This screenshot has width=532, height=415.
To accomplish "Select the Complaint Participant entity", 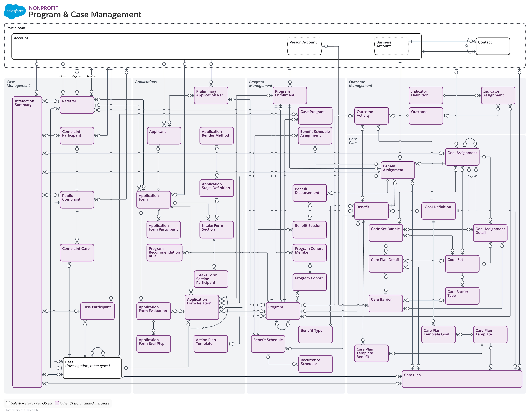I will point(77,136).
